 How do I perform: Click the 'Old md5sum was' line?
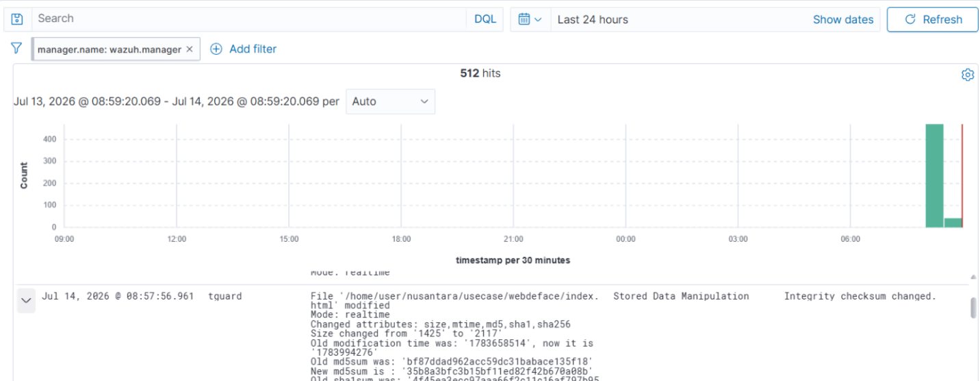tap(452, 362)
